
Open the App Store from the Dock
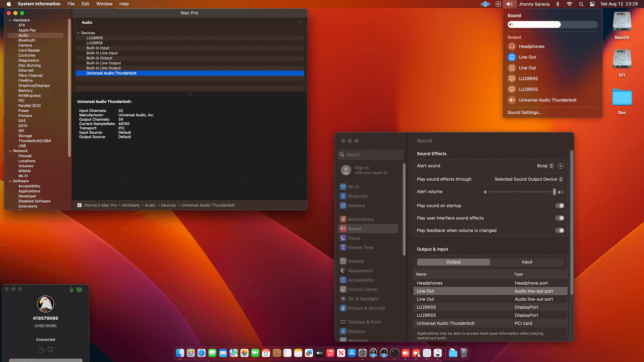click(x=352, y=353)
